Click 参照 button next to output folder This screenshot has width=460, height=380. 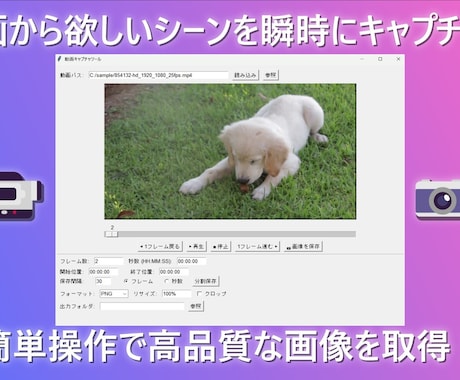196,306
